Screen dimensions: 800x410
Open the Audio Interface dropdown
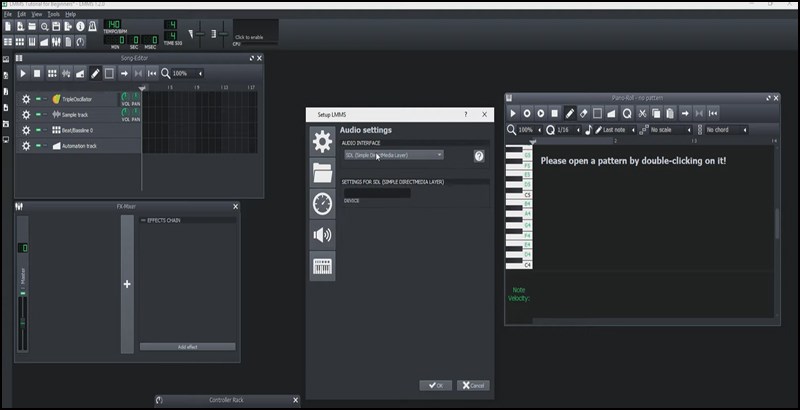pos(393,155)
